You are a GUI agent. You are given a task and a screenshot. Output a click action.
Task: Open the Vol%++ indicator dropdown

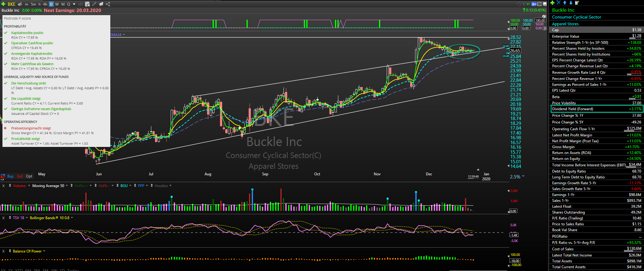pyautogui.click(x=91, y=186)
